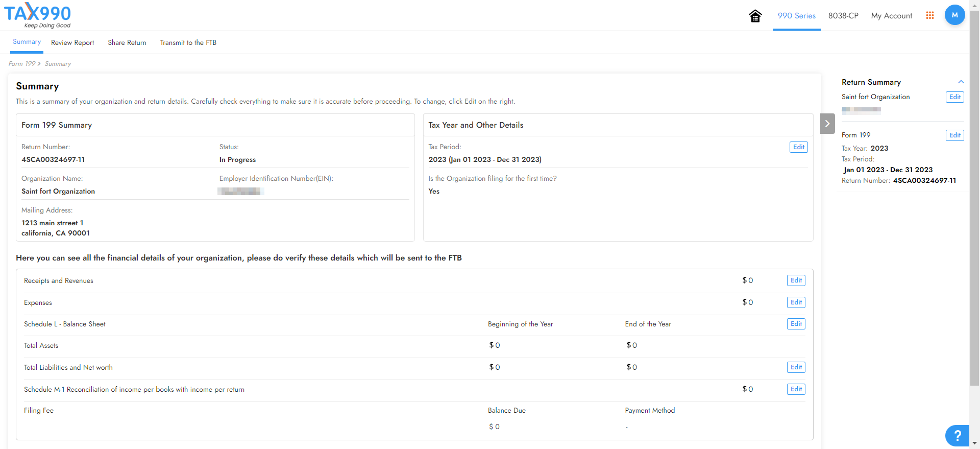Open the blue help question mark
Image resolution: width=980 pixels, height=449 pixels.
(957, 436)
